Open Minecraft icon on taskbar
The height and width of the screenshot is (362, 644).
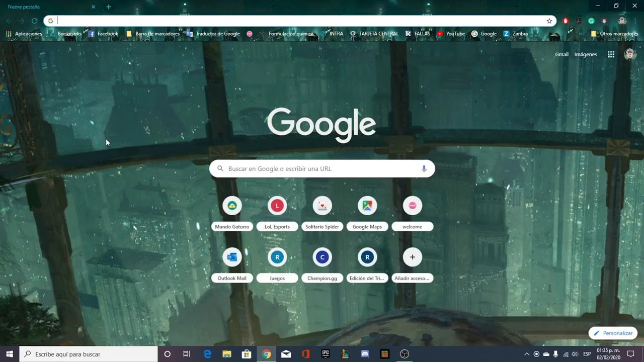384,354
